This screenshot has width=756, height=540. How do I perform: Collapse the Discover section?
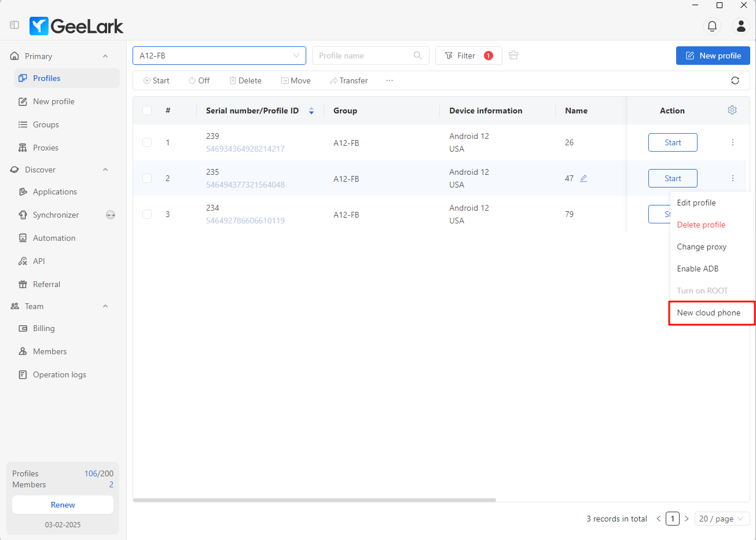(105, 170)
